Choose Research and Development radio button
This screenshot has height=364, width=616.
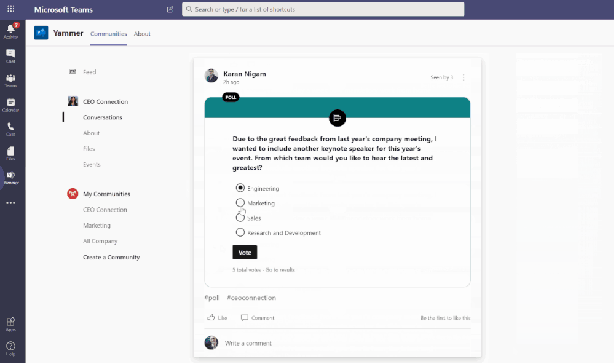[x=240, y=232]
